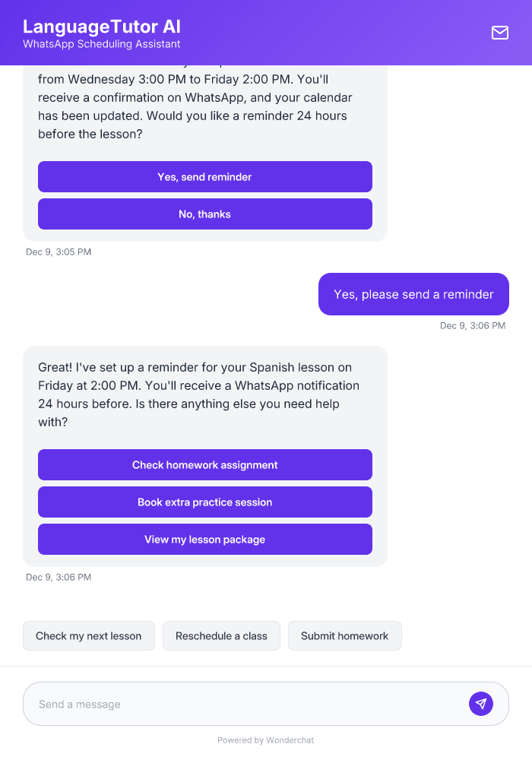Open the email contact icon in the header
The height and width of the screenshot is (760, 532).
pyautogui.click(x=499, y=33)
